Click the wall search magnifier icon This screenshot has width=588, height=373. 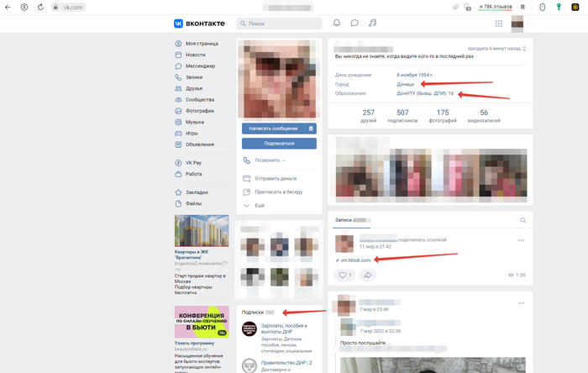coord(522,220)
